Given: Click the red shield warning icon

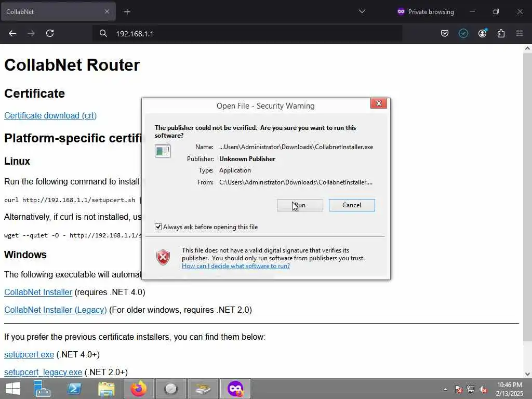Looking at the screenshot, I should (x=163, y=258).
